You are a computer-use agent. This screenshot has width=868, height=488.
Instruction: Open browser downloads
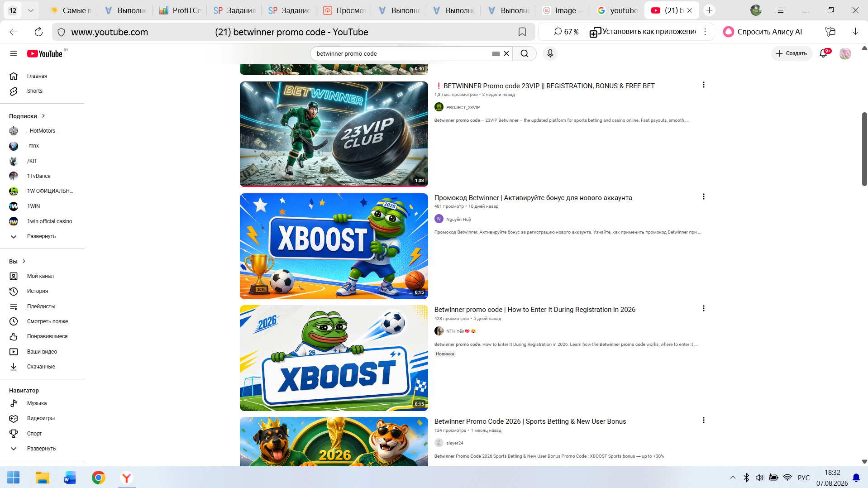tap(855, 32)
